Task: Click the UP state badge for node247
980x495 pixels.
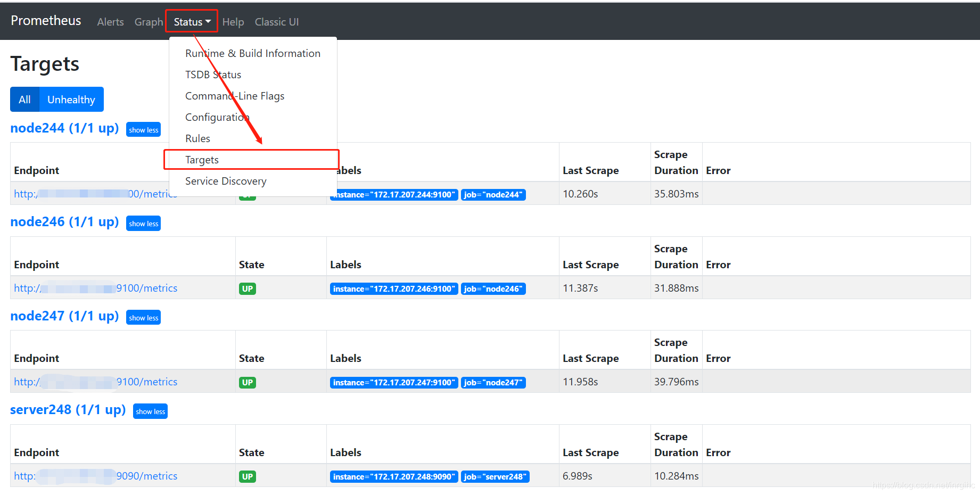Action: (248, 382)
